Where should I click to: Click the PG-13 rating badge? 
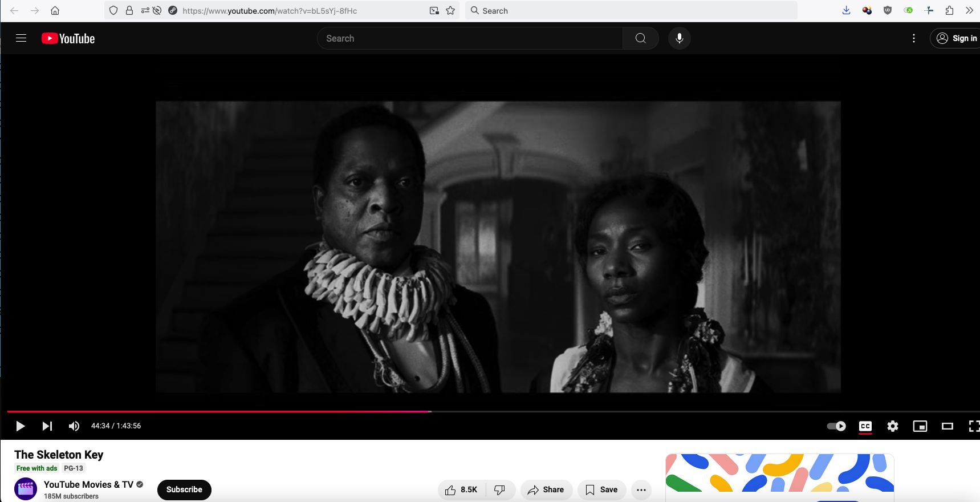(x=74, y=468)
